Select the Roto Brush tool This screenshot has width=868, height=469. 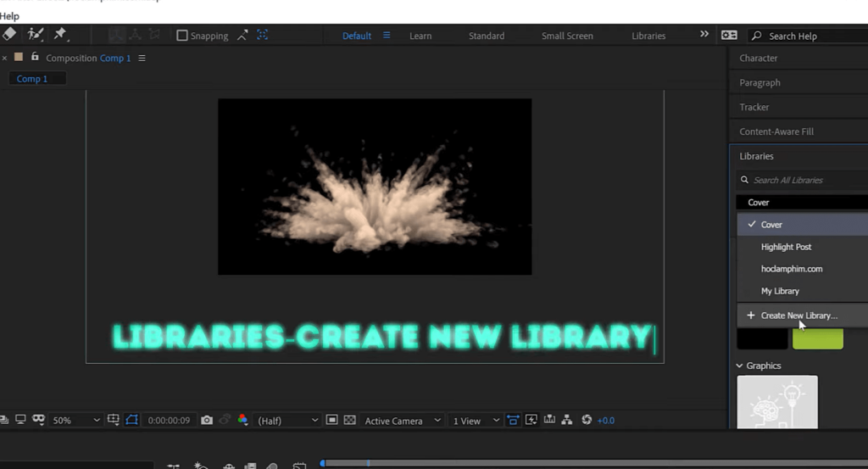(x=36, y=34)
